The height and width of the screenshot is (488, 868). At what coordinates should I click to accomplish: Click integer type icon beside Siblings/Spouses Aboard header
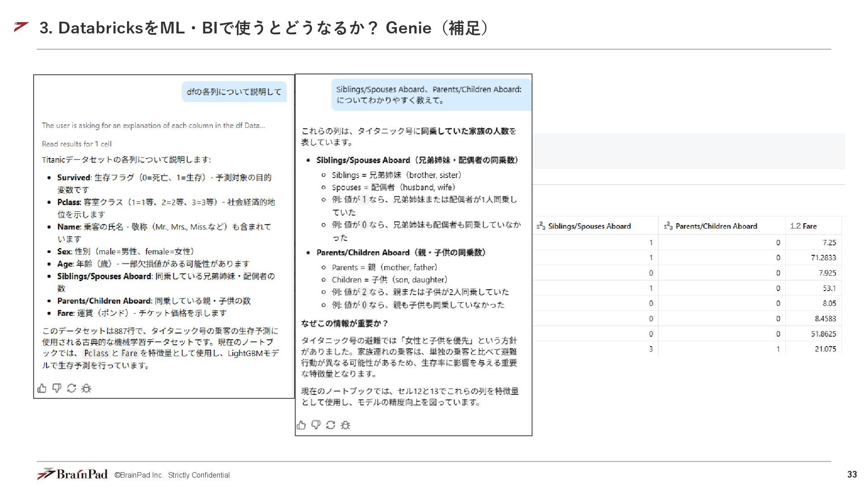pyautogui.click(x=541, y=226)
